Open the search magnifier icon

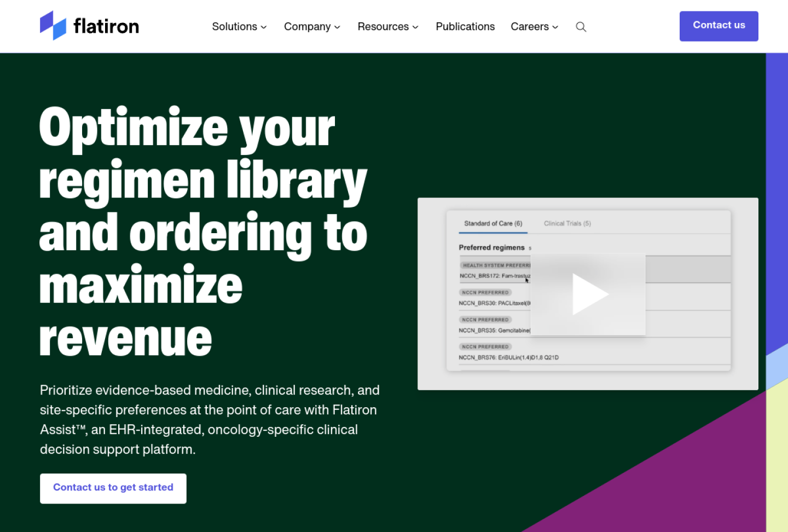[x=581, y=27]
